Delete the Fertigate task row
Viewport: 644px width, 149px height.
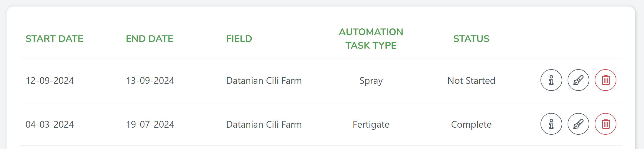point(605,124)
